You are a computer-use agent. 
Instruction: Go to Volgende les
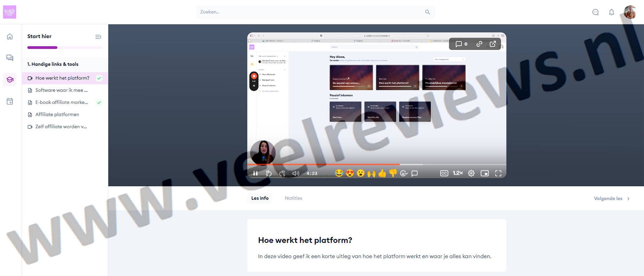[x=612, y=198]
